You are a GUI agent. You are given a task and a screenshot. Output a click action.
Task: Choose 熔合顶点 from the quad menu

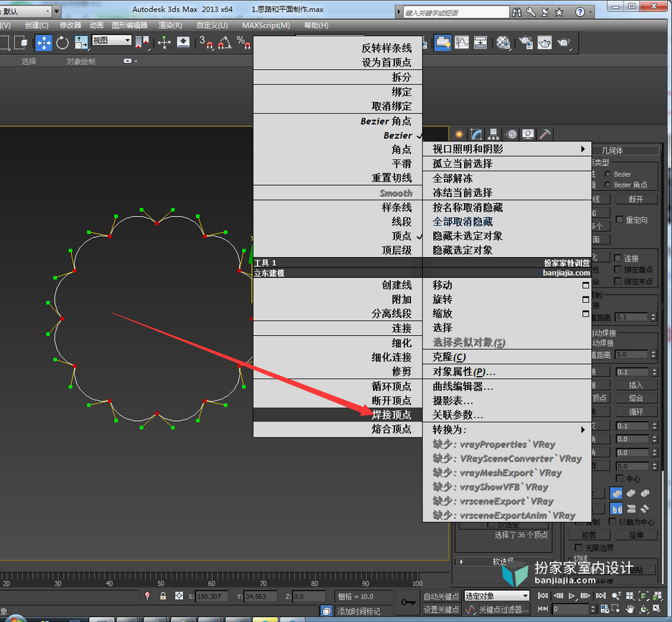(338, 429)
